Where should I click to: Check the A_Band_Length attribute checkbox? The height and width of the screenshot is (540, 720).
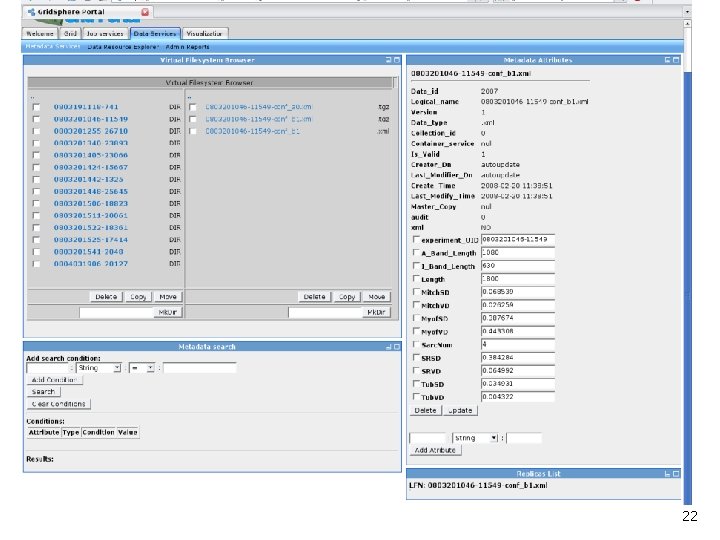click(416, 253)
